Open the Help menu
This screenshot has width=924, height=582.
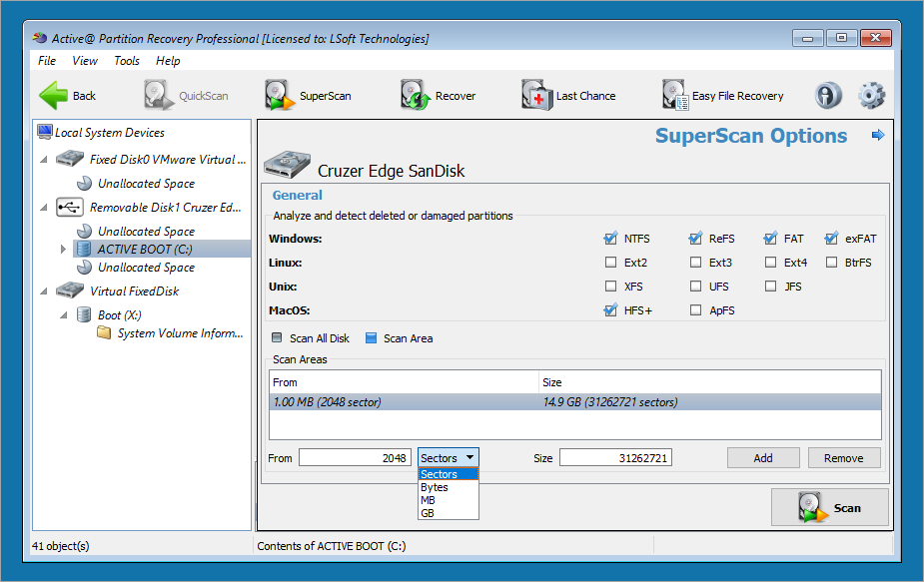168,61
